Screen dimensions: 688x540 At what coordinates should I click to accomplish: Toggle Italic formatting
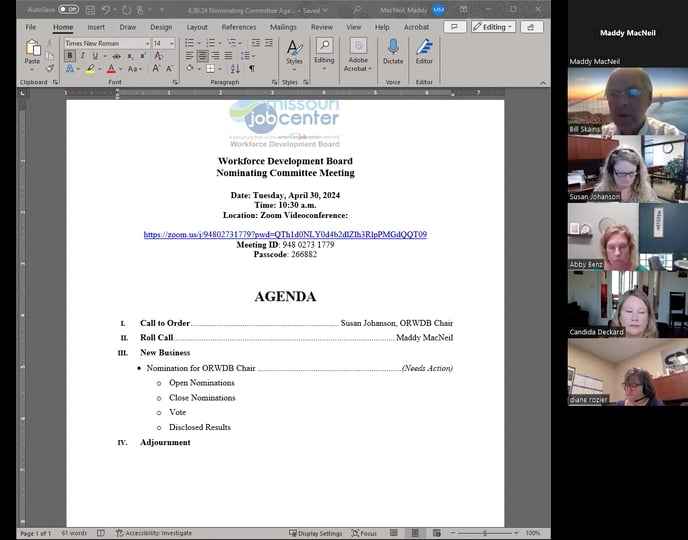(82, 56)
